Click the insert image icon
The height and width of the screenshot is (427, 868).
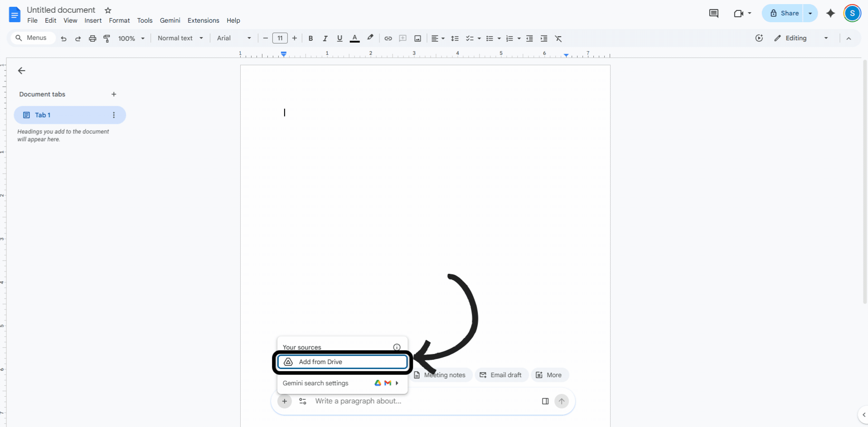pos(417,39)
